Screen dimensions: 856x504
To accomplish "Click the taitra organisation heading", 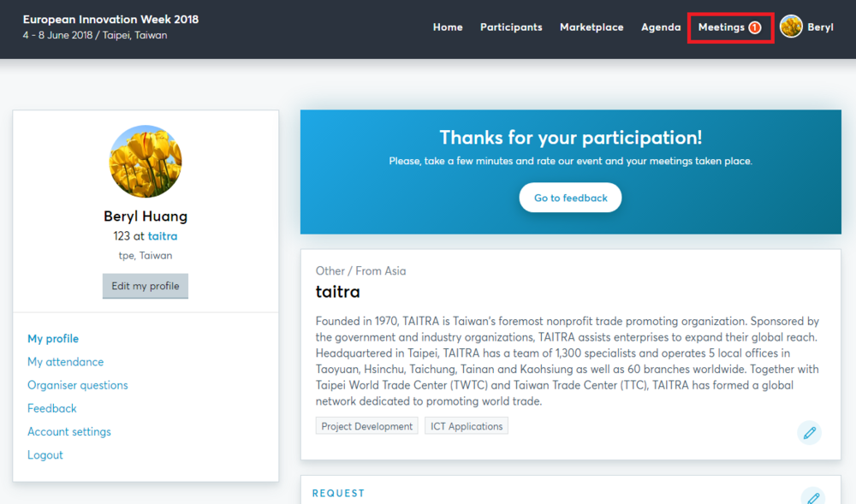I will [337, 292].
